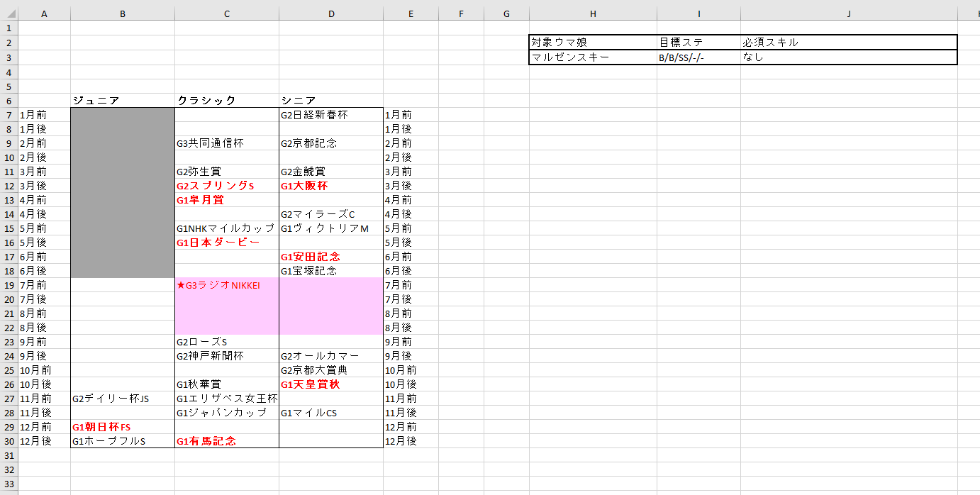Click the 目標ステ header cell
Image resolution: width=980 pixels, height=495 pixels.
tap(698, 43)
